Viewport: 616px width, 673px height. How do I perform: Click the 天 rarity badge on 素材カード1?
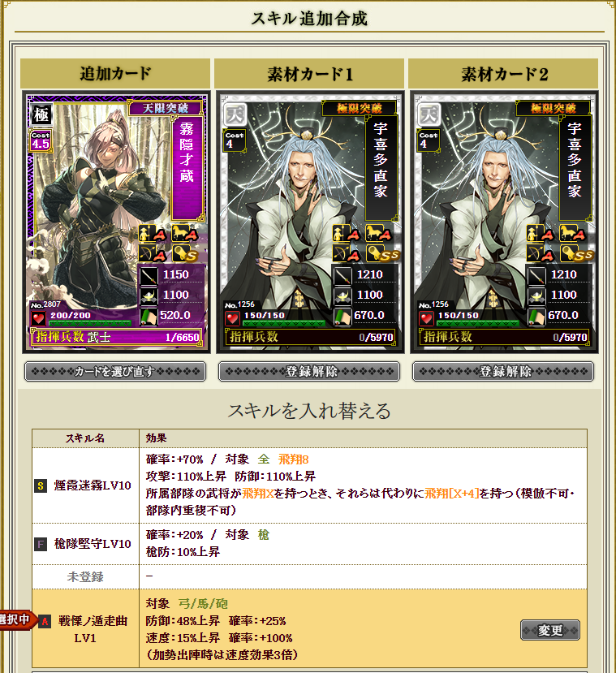coord(235,114)
